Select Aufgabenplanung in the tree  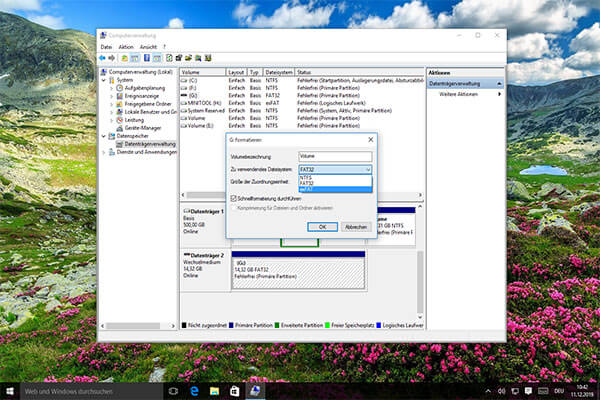click(145, 88)
